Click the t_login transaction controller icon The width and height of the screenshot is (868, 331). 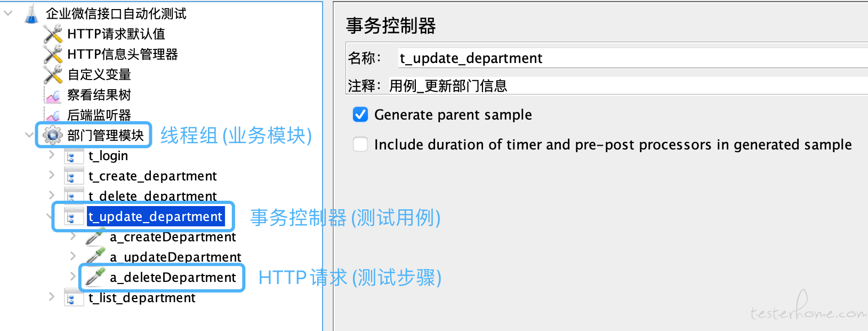pyautogui.click(x=74, y=156)
